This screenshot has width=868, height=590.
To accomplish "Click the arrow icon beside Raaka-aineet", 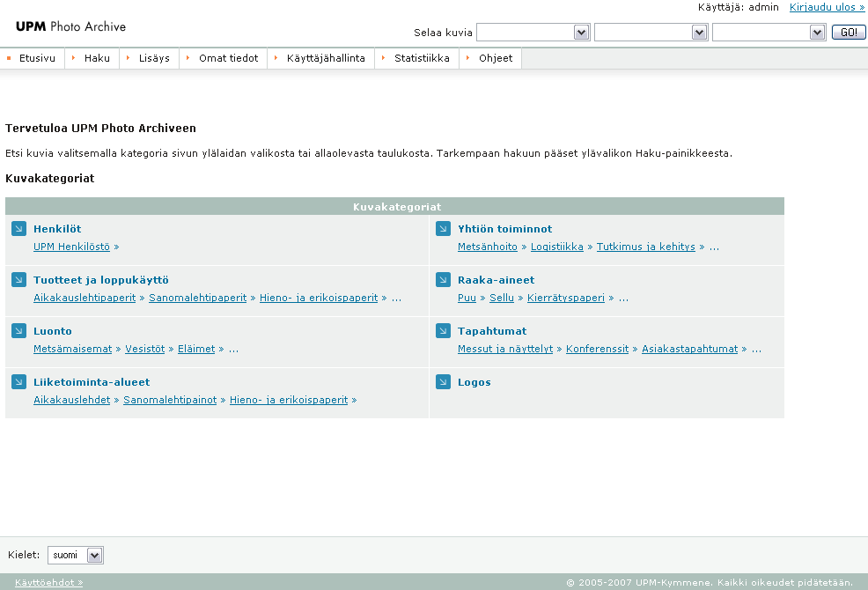I will (x=443, y=279).
